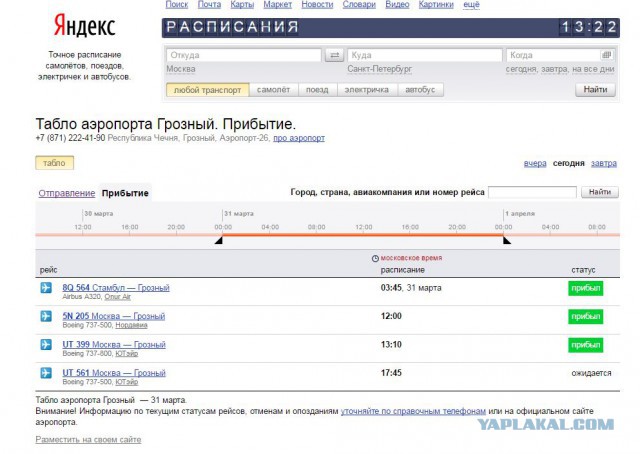Open Видео in top navigation

(397, 4)
